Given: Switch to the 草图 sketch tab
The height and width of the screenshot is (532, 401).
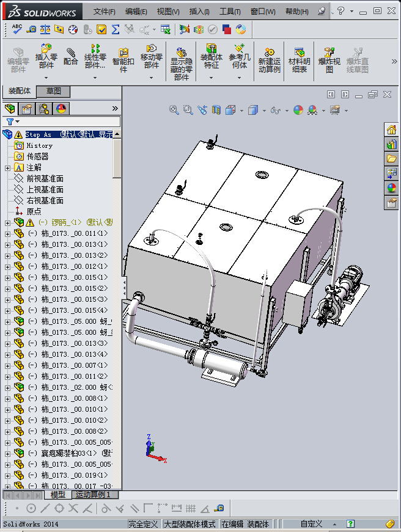Looking at the screenshot, I should tap(53, 91).
